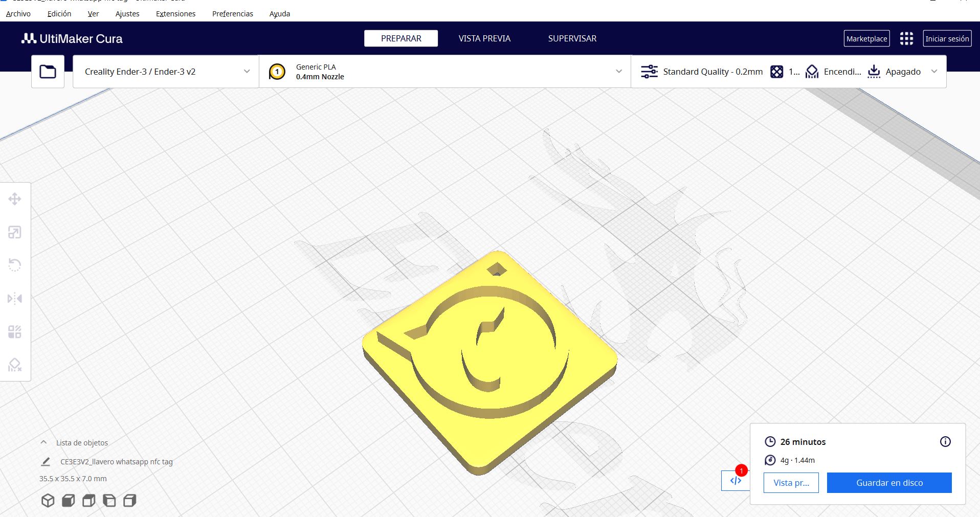980x517 pixels.
Task: Expand print settings panel chevron
Action: pos(934,72)
